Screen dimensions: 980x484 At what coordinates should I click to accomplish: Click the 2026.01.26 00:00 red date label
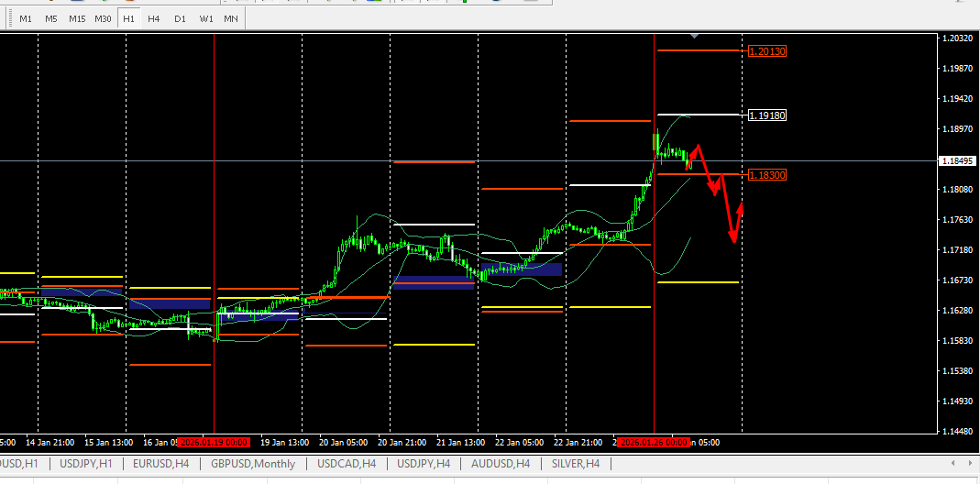coord(654,442)
